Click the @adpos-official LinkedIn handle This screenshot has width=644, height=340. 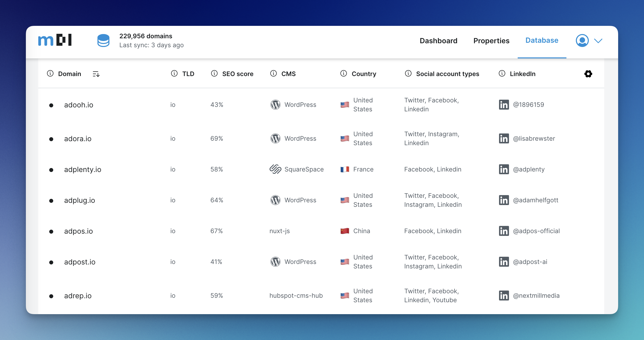click(x=536, y=231)
